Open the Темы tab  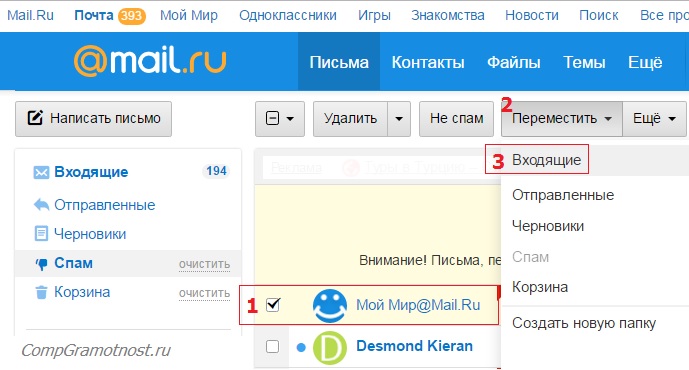coord(584,62)
